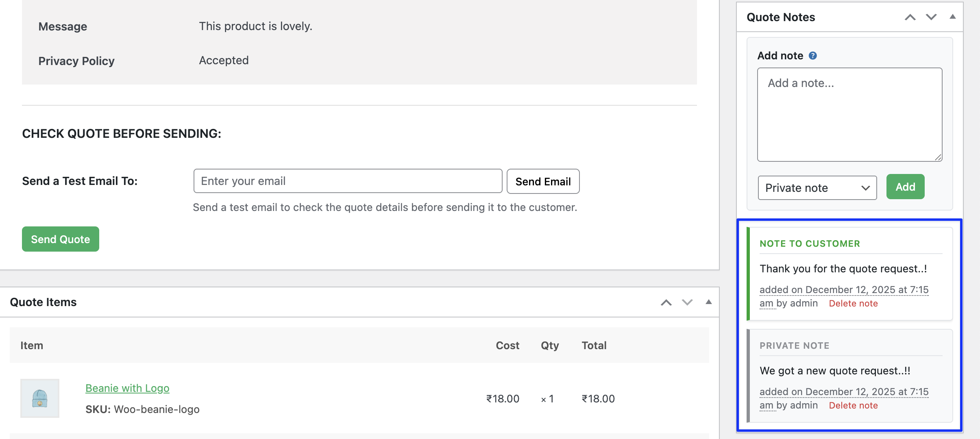
Task: Open the Private note type dropdown
Action: pos(817,188)
